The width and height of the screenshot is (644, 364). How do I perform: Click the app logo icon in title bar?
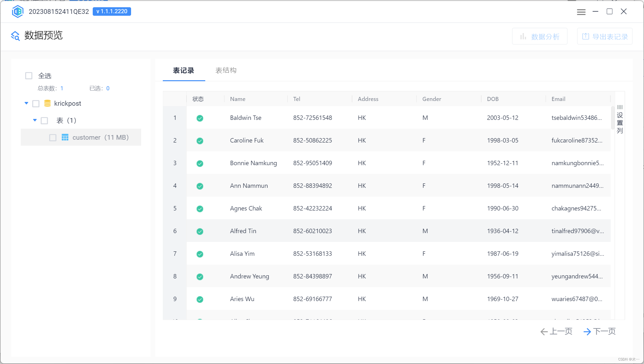click(18, 12)
